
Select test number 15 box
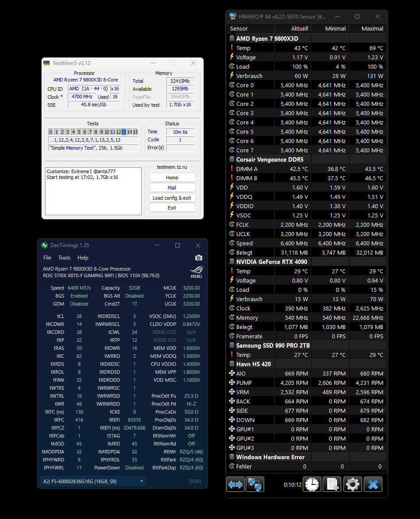pos(135,132)
